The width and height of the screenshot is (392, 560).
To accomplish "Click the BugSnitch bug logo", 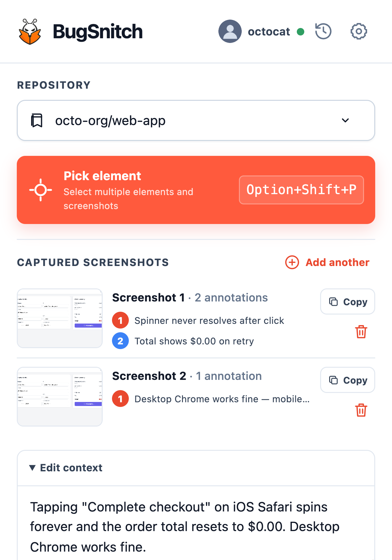I will click(30, 31).
